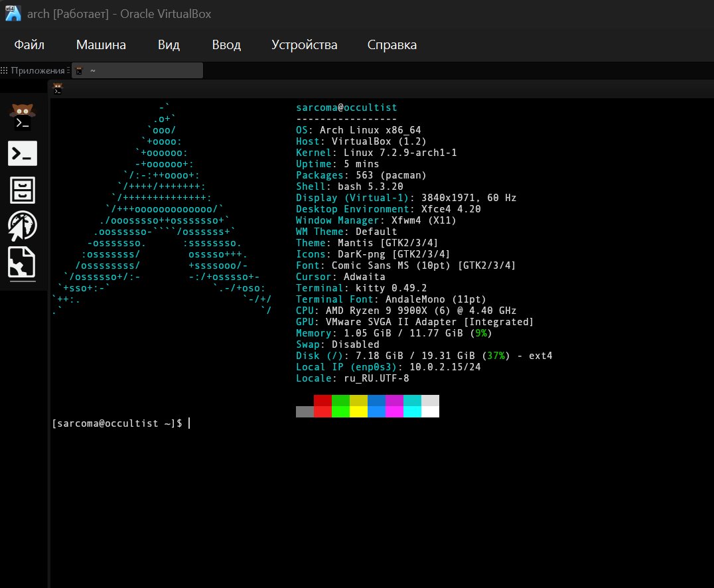Click the "Font: Comic Sans MS" line

405,265
